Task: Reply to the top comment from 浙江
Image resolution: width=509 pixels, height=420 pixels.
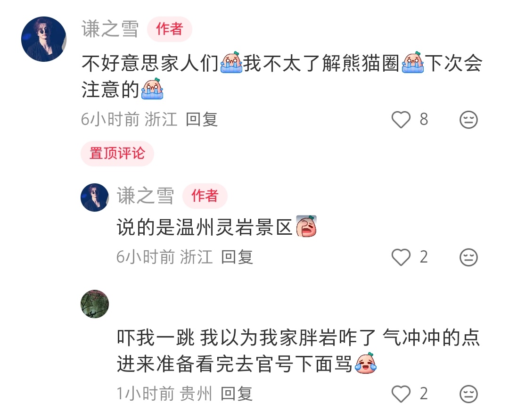Action: [x=202, y=119]
